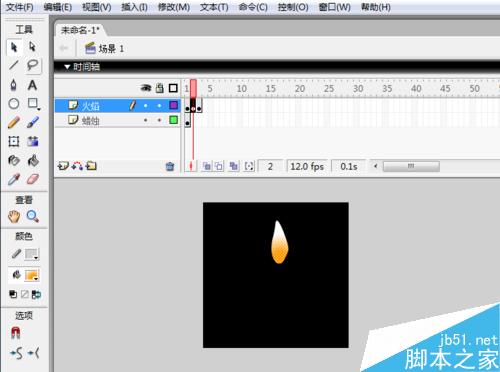Select the Line tool

coord(14,65)
